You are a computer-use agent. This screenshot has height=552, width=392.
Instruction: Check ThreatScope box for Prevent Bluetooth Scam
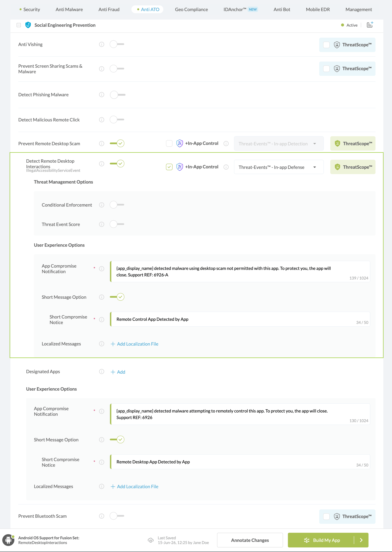[326, 517]
